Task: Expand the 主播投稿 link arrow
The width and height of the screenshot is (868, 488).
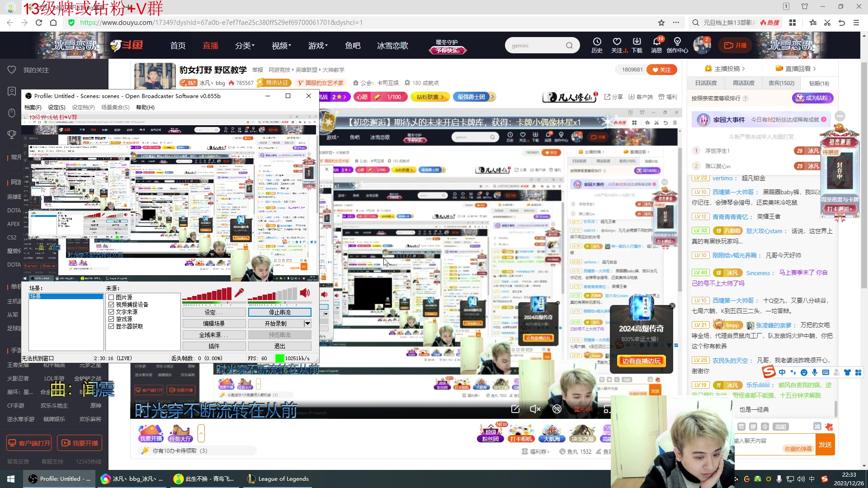Action: click(x=743, y=69)
